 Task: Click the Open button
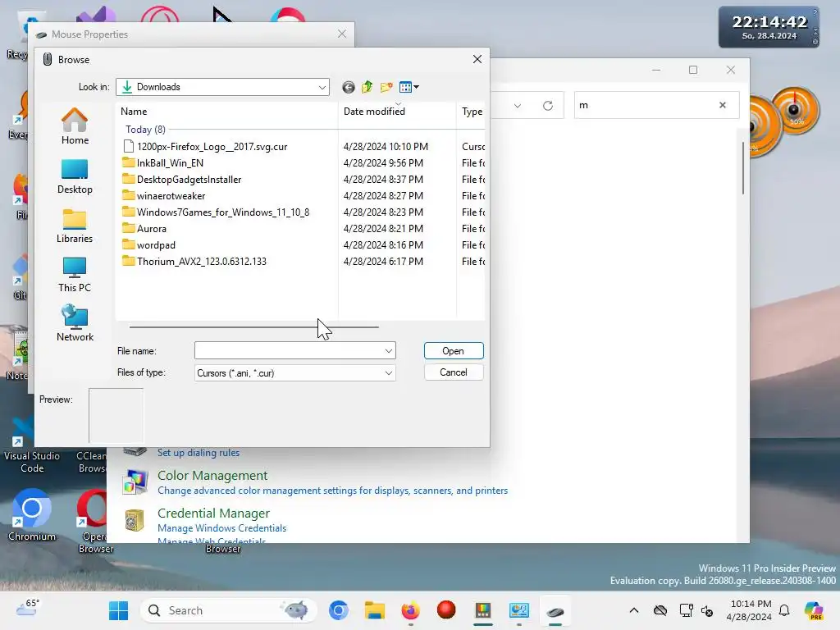pos(454,351)
